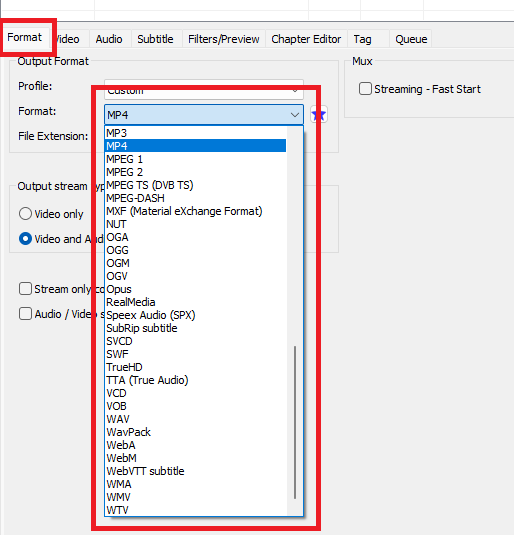Choose the highlighted MP4 list entry
The image size is (514, 535).
[x=196, y=146]
